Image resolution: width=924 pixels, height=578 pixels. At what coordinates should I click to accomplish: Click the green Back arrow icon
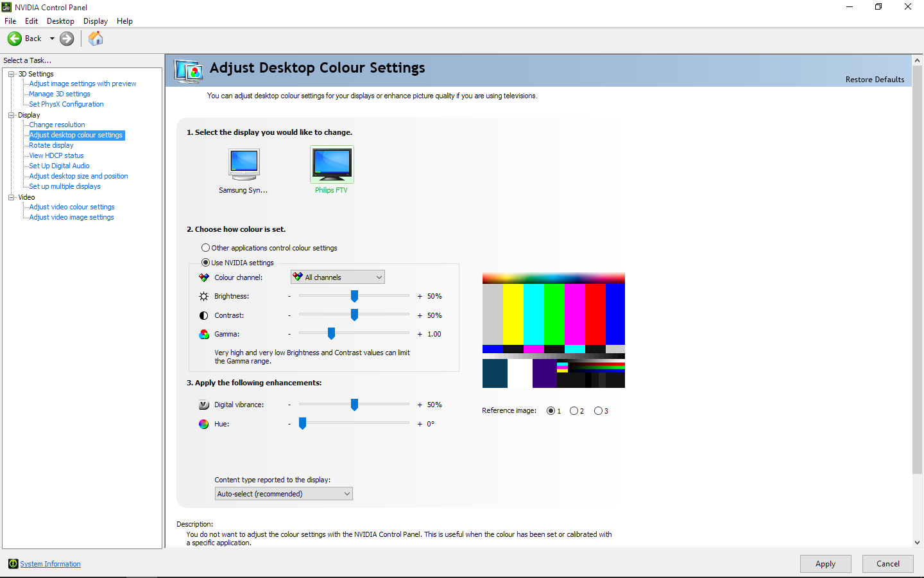pyautogui.click(x=15, y=39)
